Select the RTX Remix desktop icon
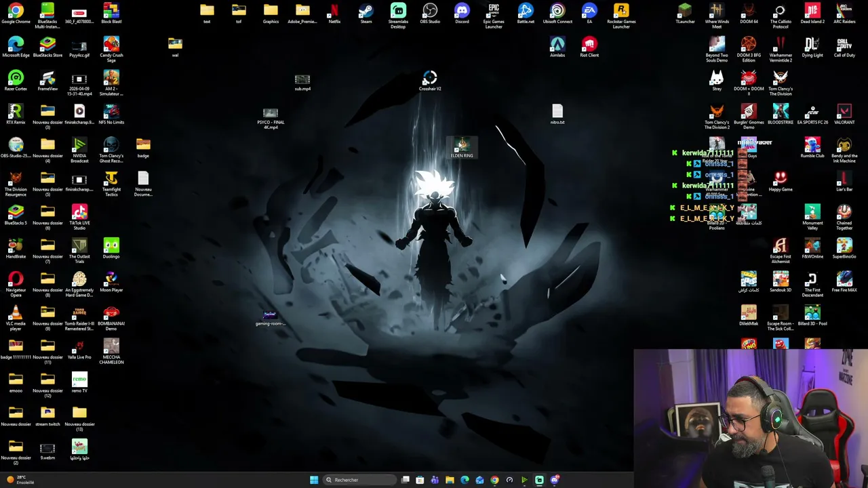868x488 pixels. [x=16, y=114]
